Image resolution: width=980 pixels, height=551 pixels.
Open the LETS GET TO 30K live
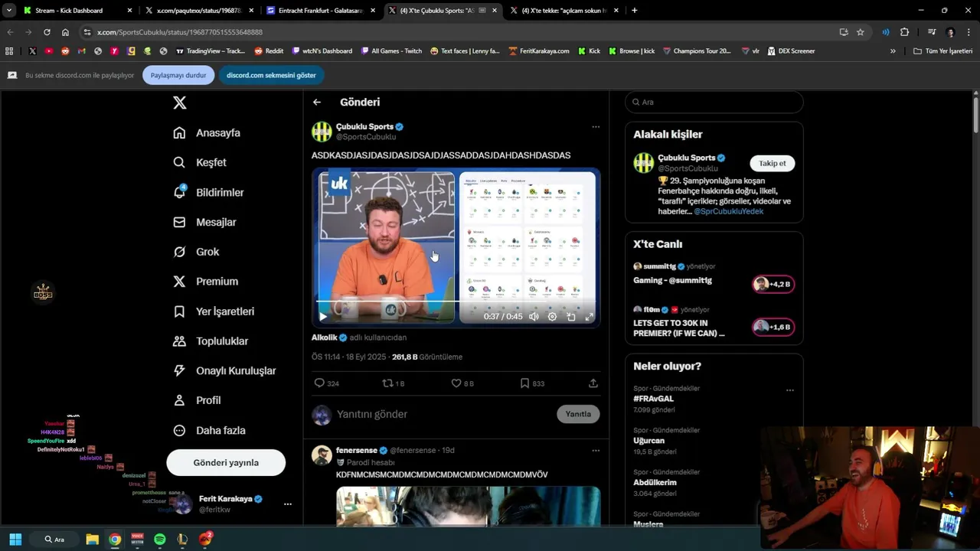[678, 328]
